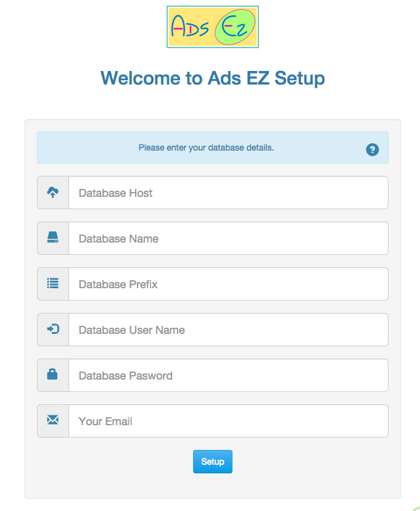Click the blue Ads lettering in the logo
The image size is (420, 511).
tap(190, 26)
